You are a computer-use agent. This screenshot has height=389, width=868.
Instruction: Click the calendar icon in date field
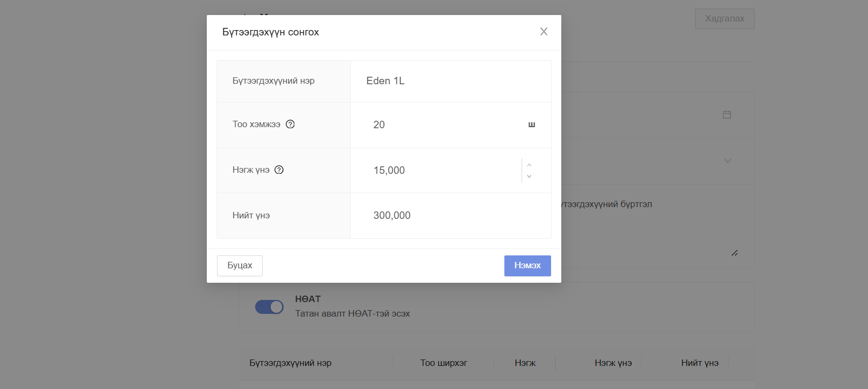(x=727, y=114)
